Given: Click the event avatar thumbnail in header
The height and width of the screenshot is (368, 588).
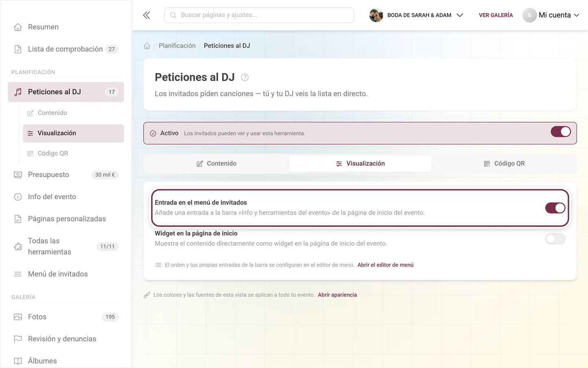Looking at the screenshot, I should click(376, 15).
